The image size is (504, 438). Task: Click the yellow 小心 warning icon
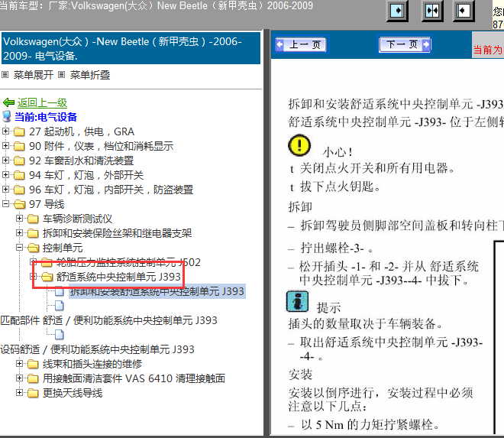[299, 145]
